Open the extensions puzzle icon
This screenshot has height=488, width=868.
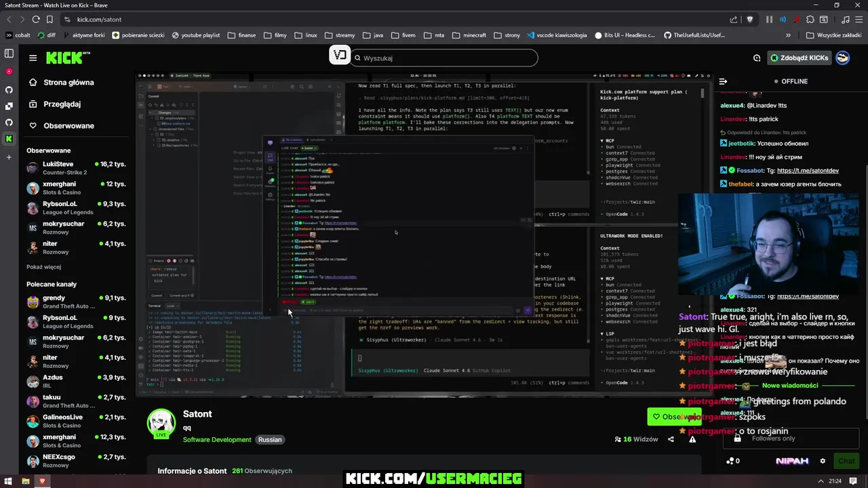(810, 20)
